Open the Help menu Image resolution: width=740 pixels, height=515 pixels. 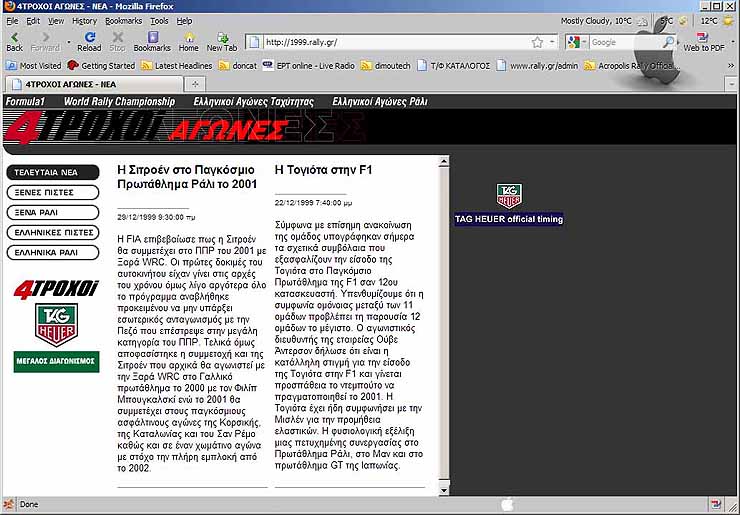click(x=185, y=21)
